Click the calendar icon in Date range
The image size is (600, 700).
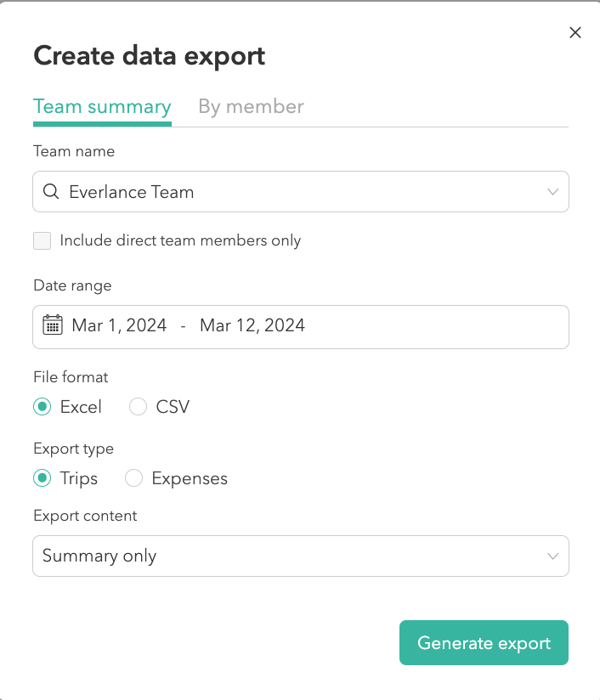pos(53,325)
